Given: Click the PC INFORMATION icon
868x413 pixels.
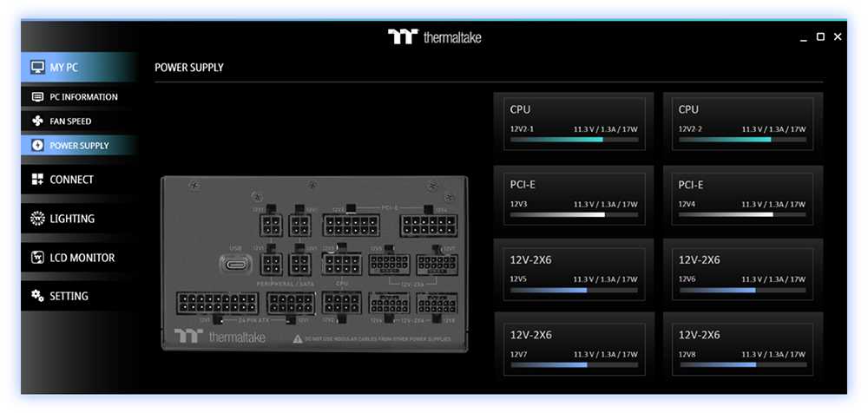Looking at the screenshot, I should (37, 97).
